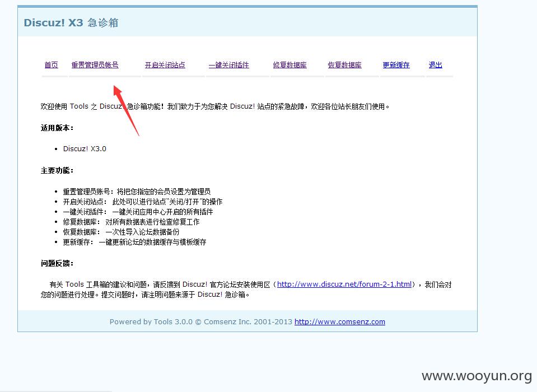
Task: Click the 更新缓存 description bullet
Action: tap(134, 242)
